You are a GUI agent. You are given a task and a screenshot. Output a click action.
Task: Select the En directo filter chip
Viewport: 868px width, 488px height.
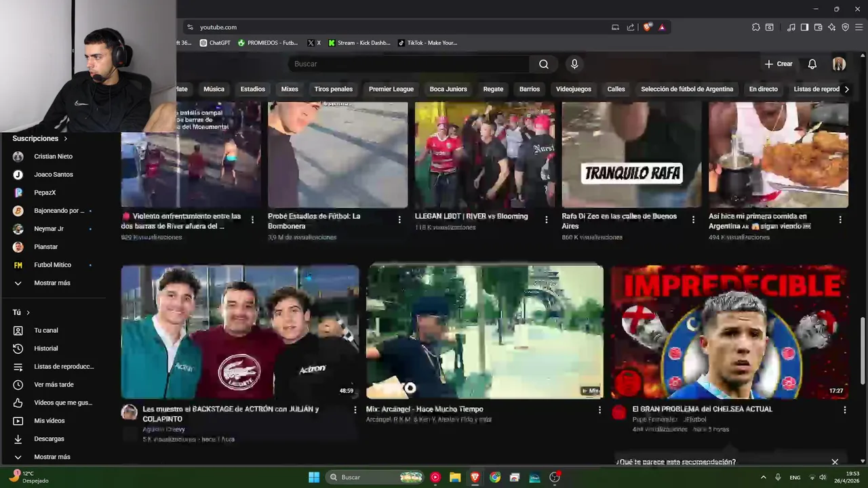(x=764, y=89)
